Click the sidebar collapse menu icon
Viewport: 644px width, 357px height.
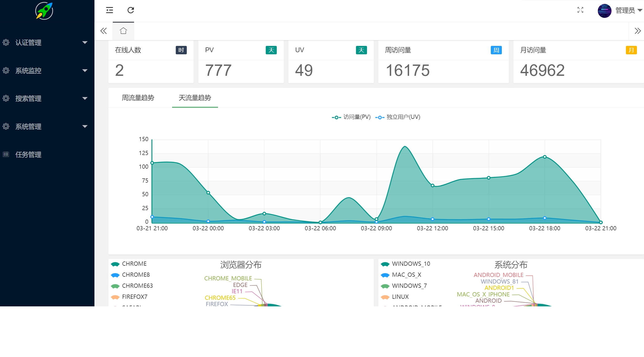click(109, 10)
